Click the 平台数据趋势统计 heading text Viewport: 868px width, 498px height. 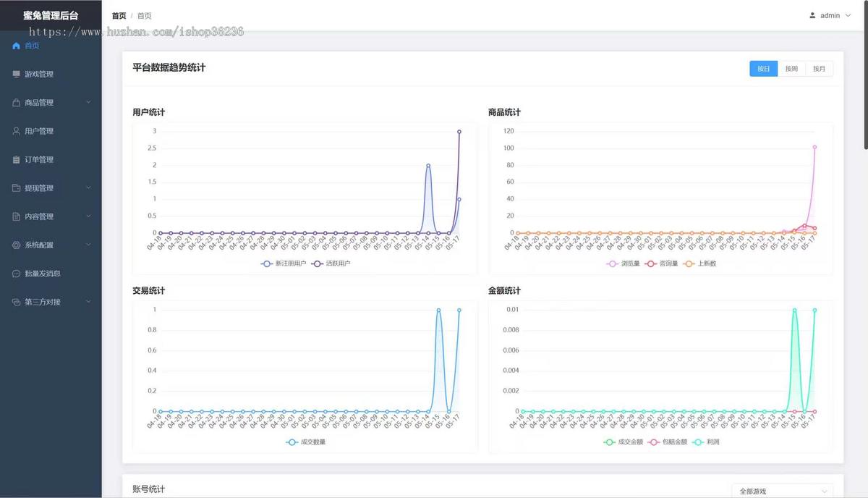click(x=169, y=67)
